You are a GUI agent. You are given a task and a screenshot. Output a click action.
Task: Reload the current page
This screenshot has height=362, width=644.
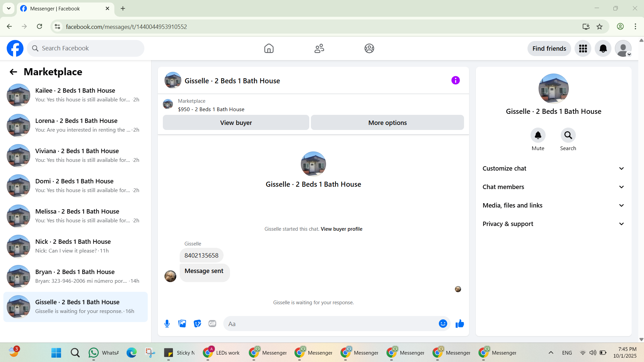[40, 27]
